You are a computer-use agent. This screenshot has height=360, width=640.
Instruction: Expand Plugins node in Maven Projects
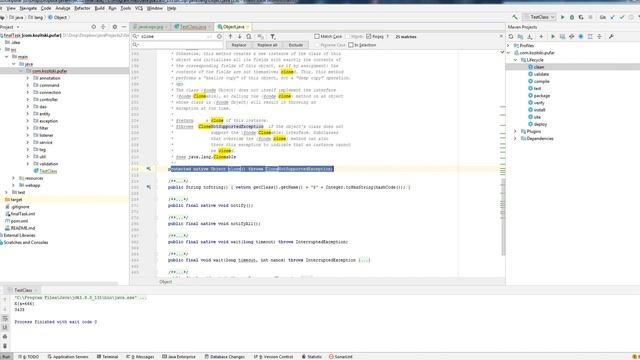pos(516,131)
